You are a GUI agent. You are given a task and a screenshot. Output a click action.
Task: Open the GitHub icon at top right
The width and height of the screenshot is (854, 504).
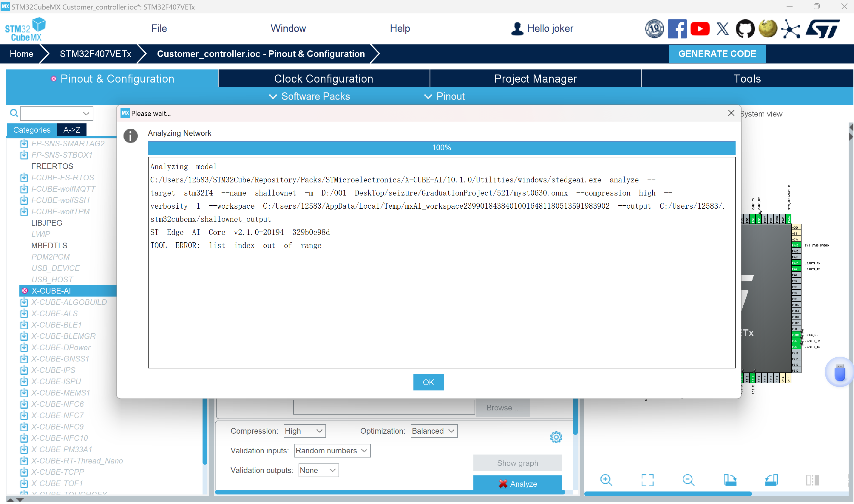[745, 29]
